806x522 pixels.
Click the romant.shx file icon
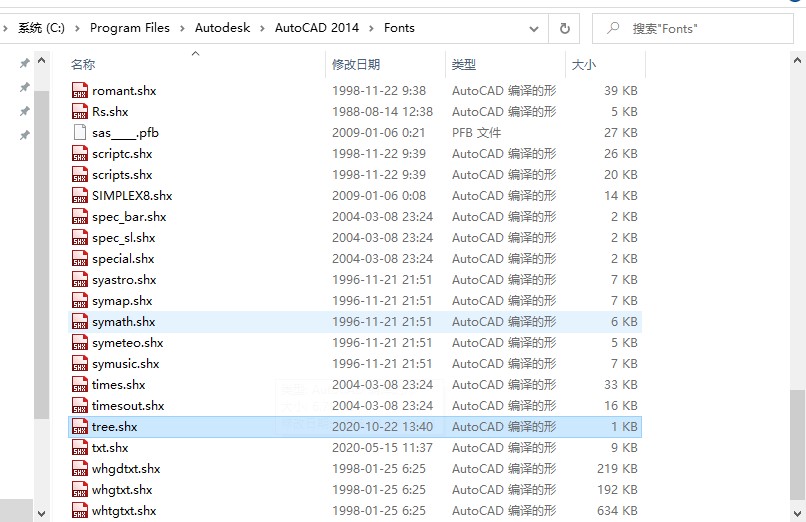(x=80, y=91)
